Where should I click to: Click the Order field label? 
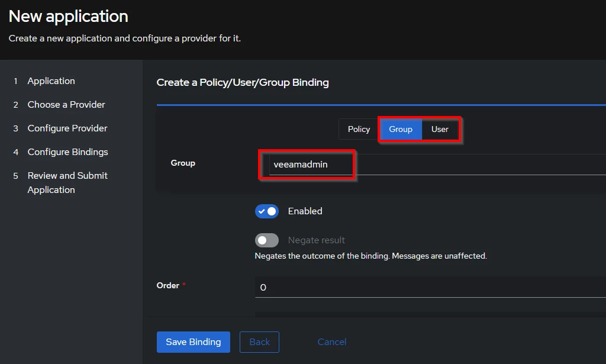[x=168, y=285]
